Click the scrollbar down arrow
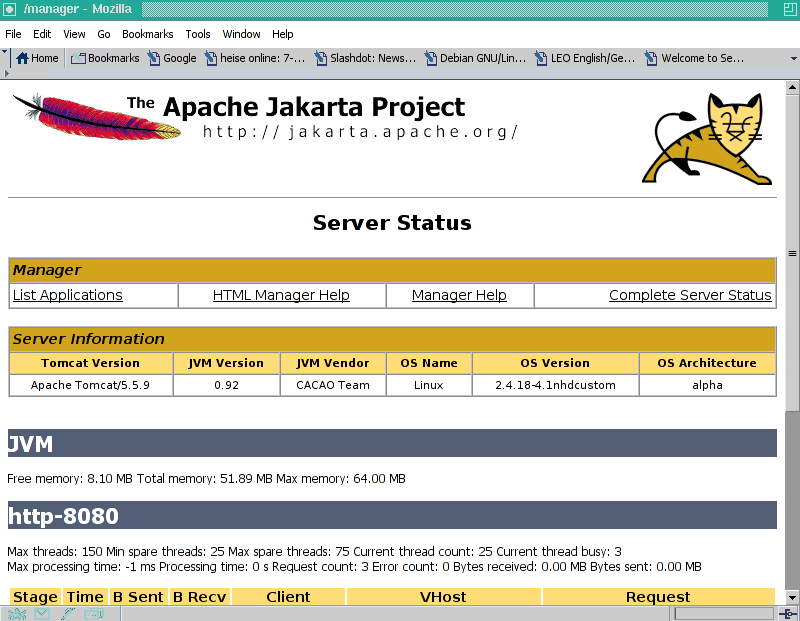800x621 pixels. point(792,597)
